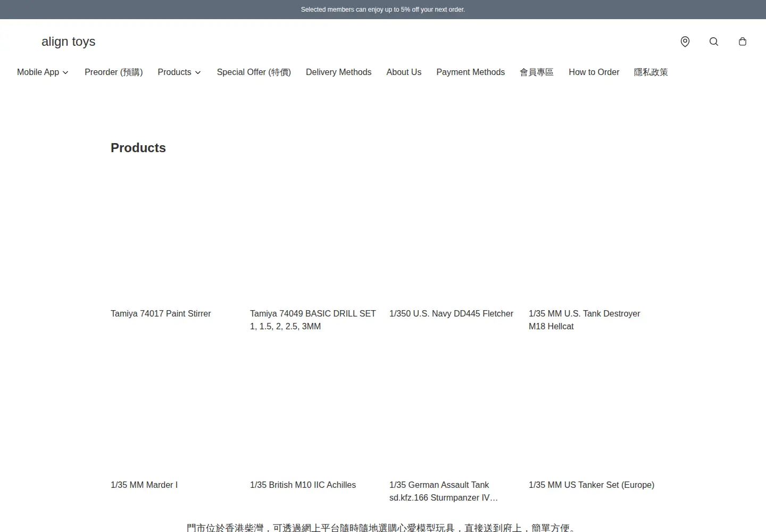Click the members 5% off announcement banner
This screenshot has height=532, width=766.
pos(383,10)
